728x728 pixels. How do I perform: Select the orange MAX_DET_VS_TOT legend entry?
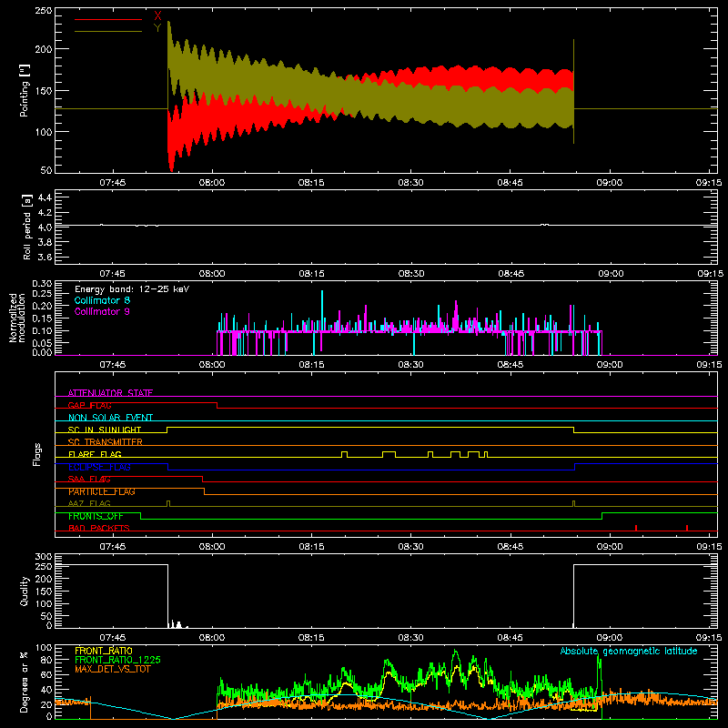pos(113,669)
